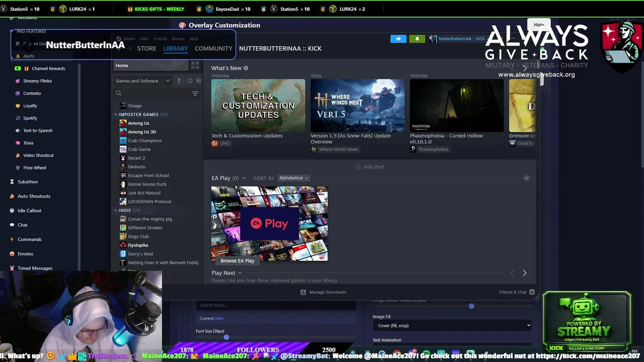Screen dimensions: 644x362
Task: Collapse the INDIE category
Action: (x=116, y=210)
